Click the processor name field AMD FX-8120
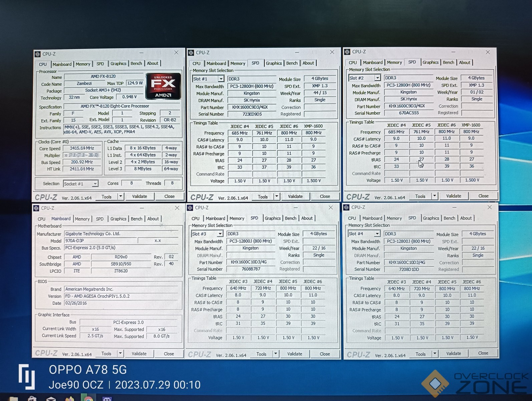 103,77
